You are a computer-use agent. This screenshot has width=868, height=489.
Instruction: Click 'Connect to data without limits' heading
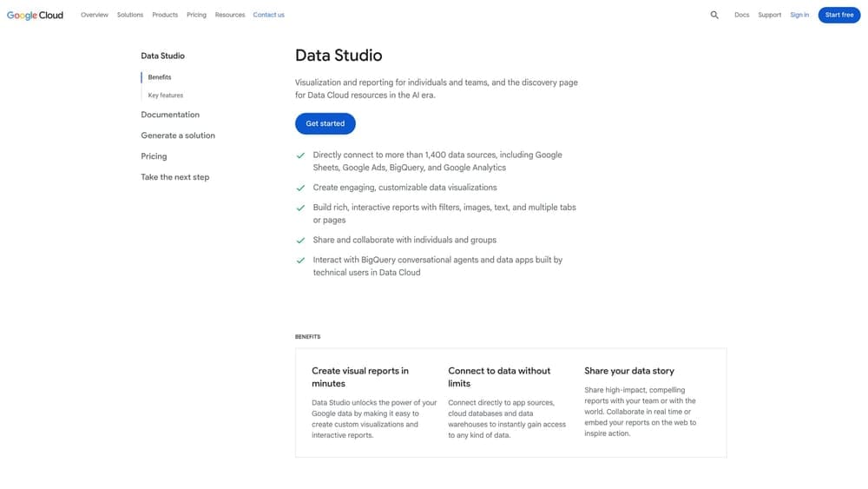pyautogui.click(x=499, y=377)
